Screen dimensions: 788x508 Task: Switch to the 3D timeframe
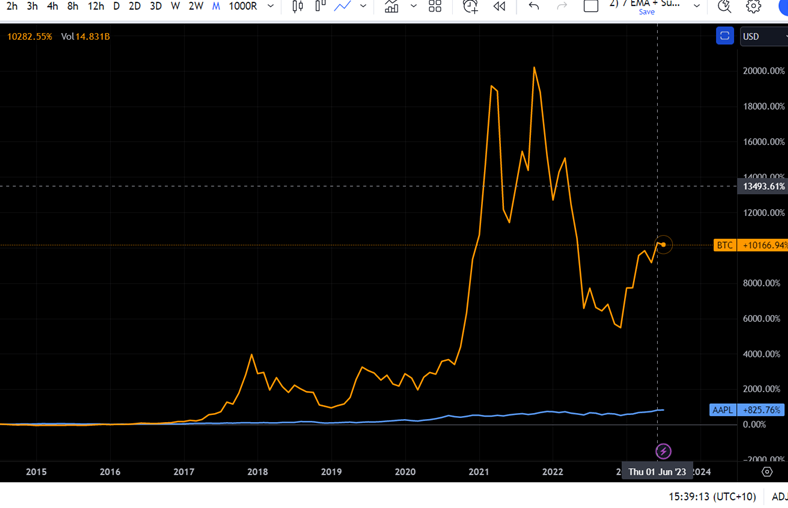[156, 7]
